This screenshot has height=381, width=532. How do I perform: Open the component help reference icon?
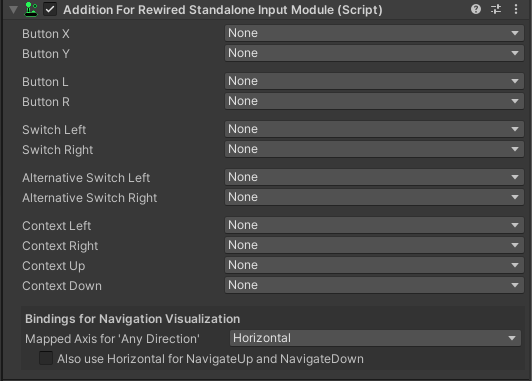(x=476, y=9)
